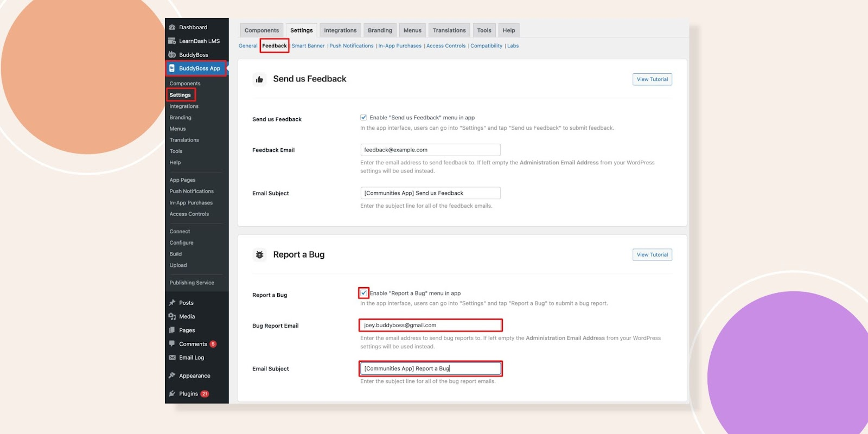Select Help in the sidebar submenu
The height and width of the screenshot is (434, 868).
click(175, 162)
